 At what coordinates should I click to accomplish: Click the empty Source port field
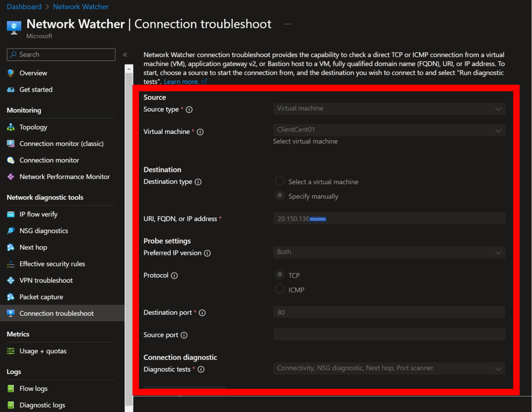coord(389,334)
